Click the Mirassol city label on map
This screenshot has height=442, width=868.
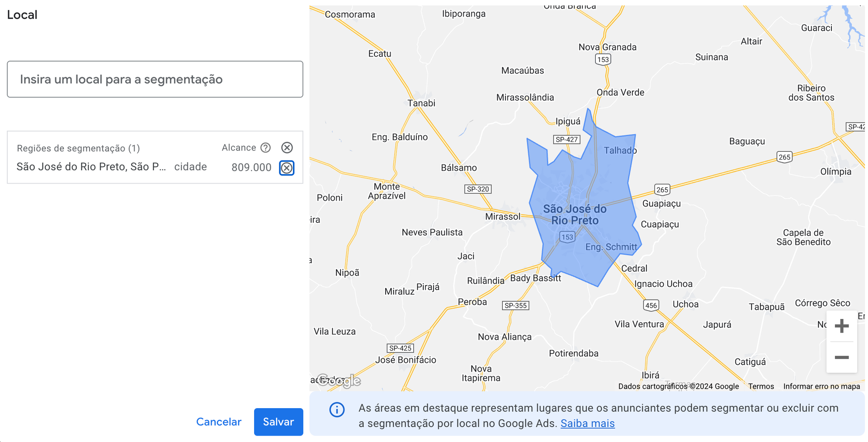click(502, 216)
